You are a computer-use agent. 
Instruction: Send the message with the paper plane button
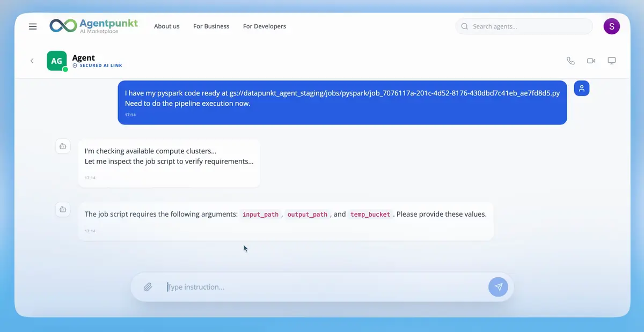point(498,287)
